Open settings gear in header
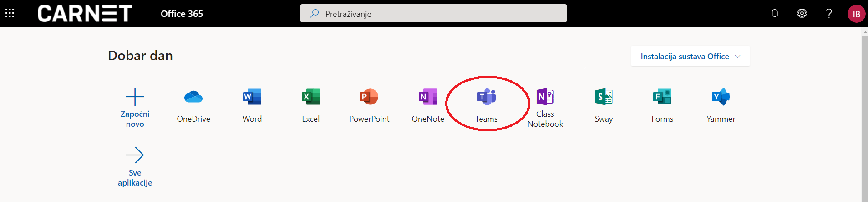The image size is (868, 202). (802, 13)
